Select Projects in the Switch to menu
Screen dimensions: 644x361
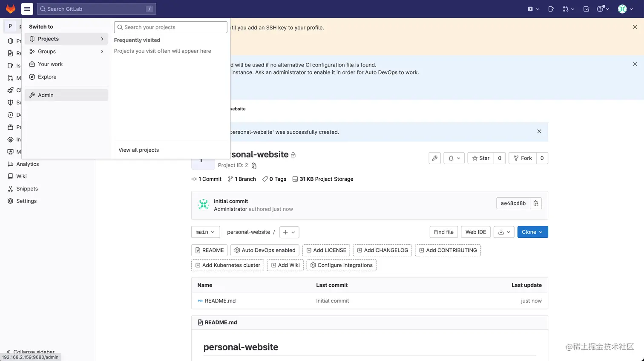coord(66,39)
